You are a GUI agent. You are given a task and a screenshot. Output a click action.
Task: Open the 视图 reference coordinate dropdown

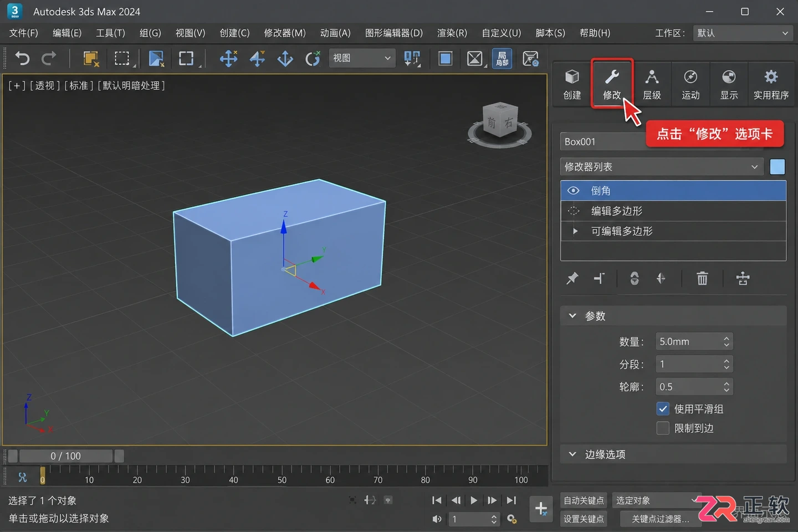coord(362,58)
